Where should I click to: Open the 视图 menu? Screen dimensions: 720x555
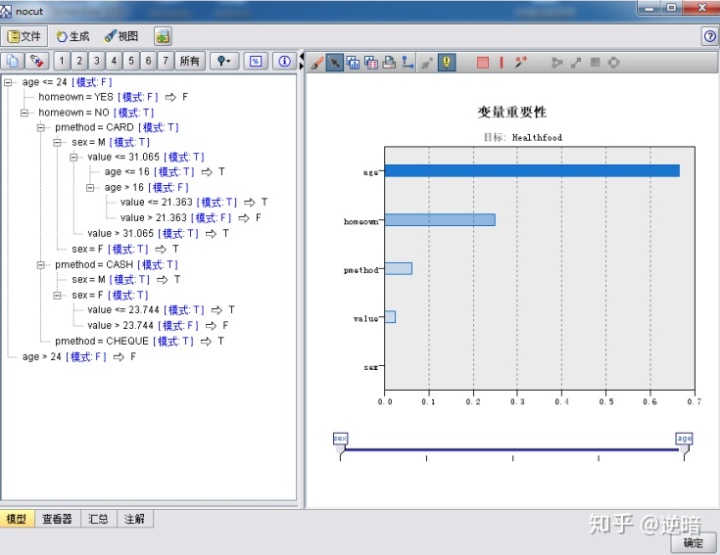(x=121, y=36)
